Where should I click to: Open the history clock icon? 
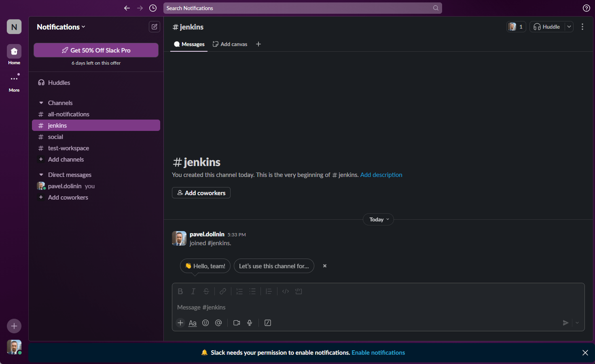(x=153, y=8)
